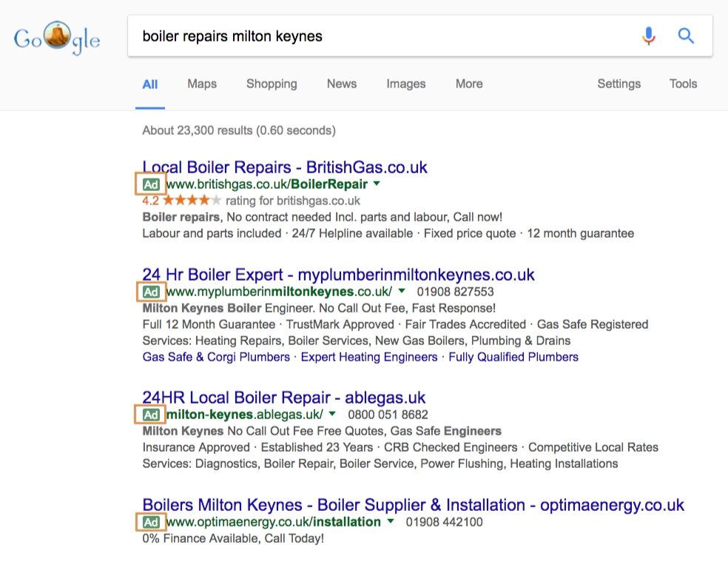
Task: Open the More search menu
Action: click(x=469, y=84)
